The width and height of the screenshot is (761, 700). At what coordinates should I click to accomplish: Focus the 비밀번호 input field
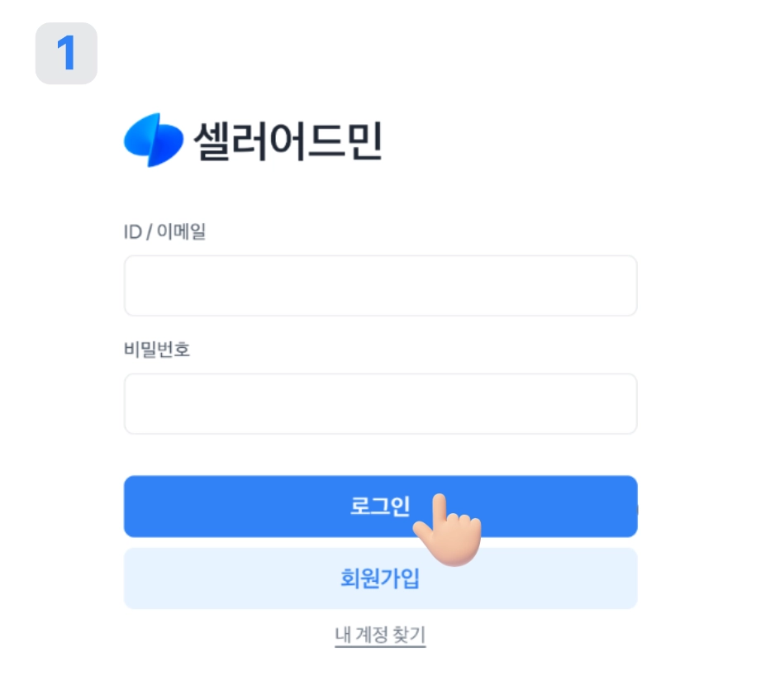pyautogui.click(x=380, y=404)
